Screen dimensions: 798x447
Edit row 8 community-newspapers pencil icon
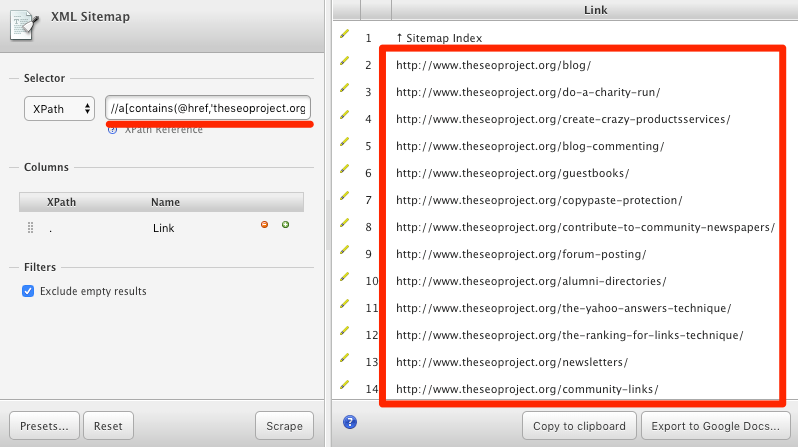[x=345, y=223]
